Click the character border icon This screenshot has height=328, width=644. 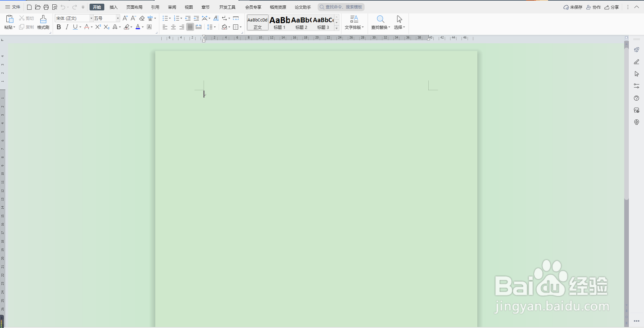coord(150,27)
